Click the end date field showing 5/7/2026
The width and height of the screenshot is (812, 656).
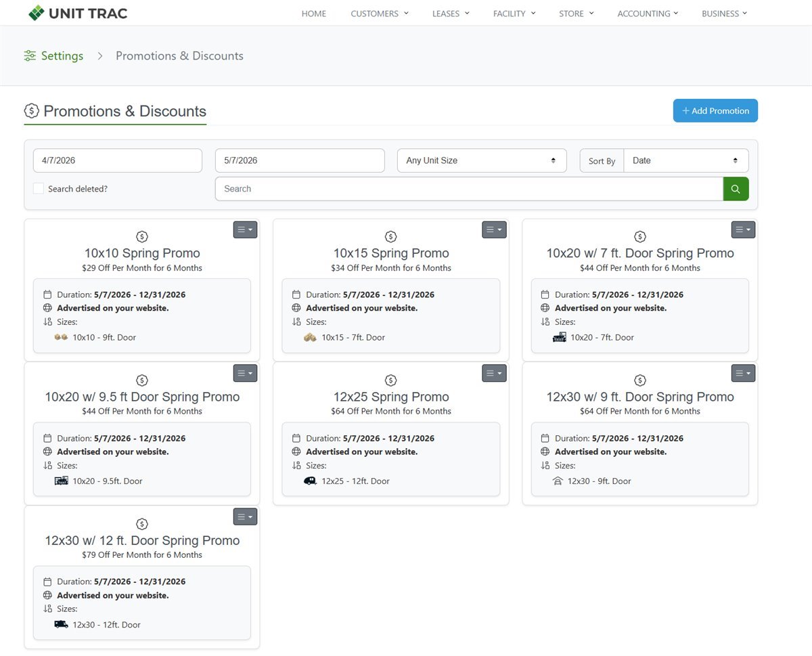(300, 160)
